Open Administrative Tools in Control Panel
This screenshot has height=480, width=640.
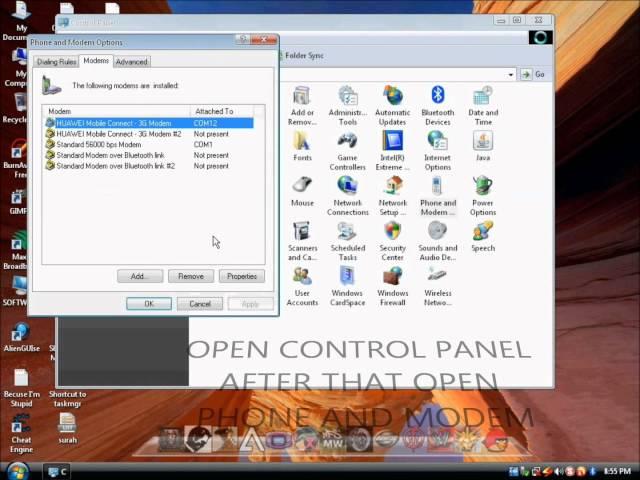click(347, 105)
